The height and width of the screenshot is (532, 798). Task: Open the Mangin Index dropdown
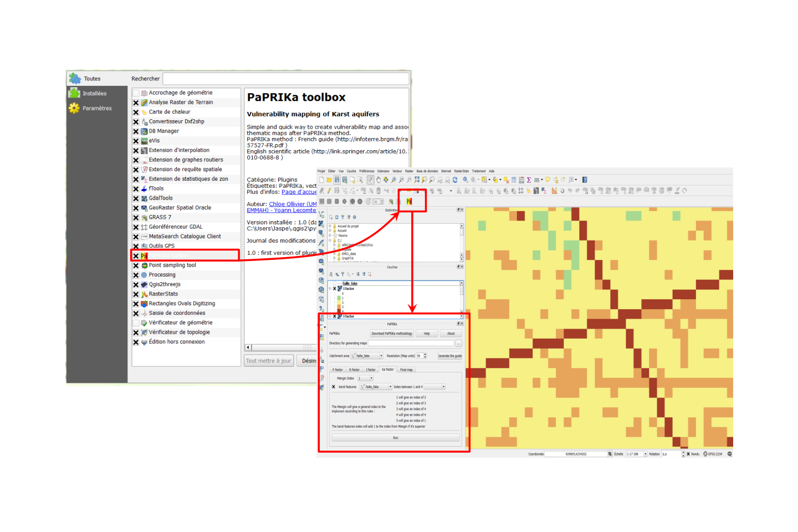tap(365, 378)
